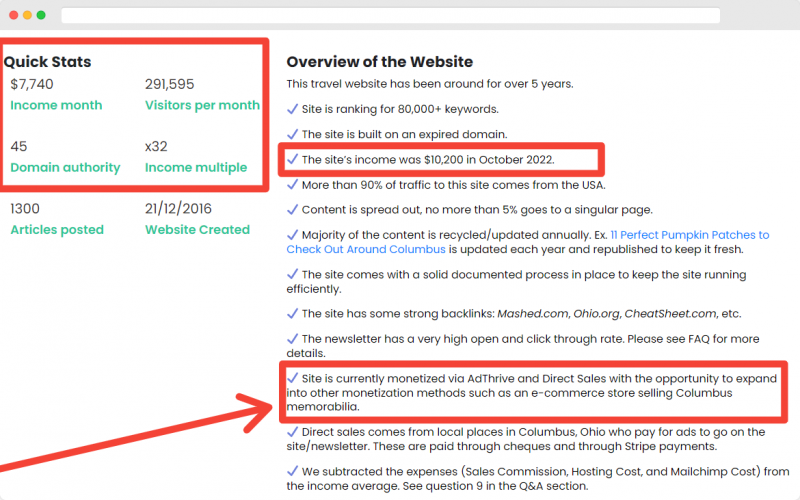Click the checkmark beside 'Direct sales comes from'
The height and width of the screenshot is (500, 800).
tap(292, 432)
